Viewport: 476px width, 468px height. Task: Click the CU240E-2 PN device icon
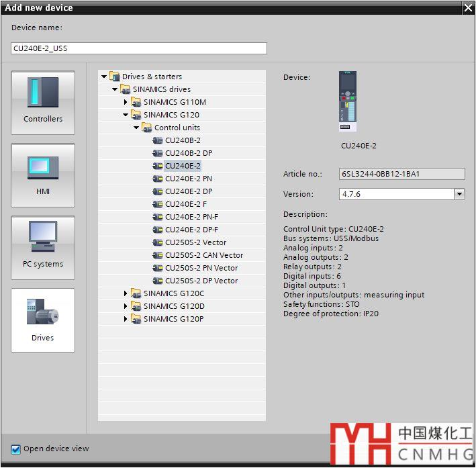(x=158, y=179)
